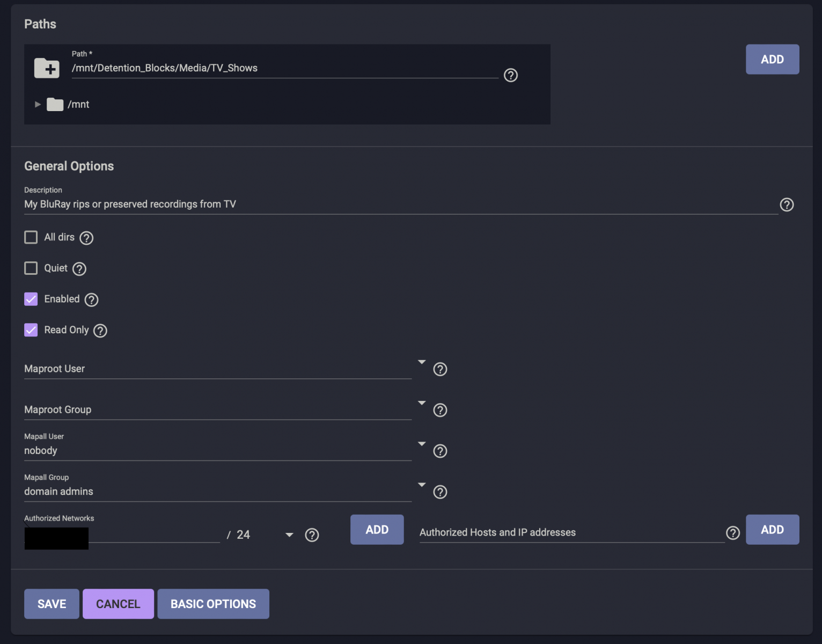The image size is (822, 644).
Task: Uncheck the Read Only checkbox
Action: [31, 330]
